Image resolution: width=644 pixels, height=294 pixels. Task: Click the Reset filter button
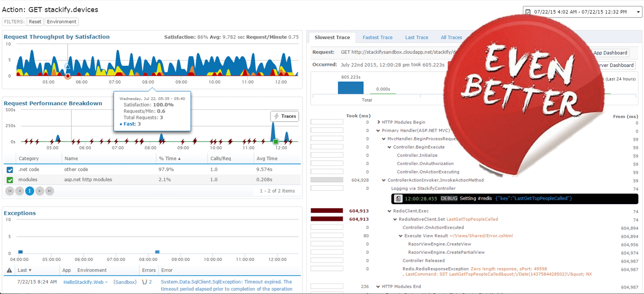(35, 22)
